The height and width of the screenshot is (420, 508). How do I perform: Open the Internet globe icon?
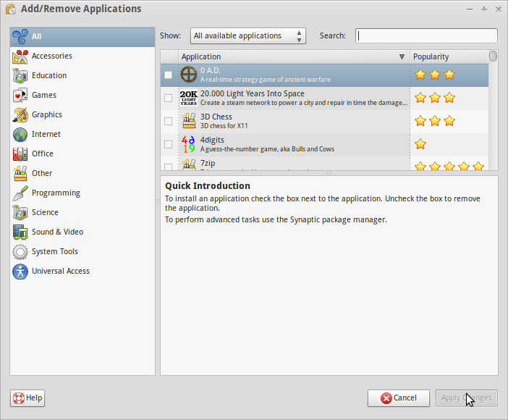(20, 135)
